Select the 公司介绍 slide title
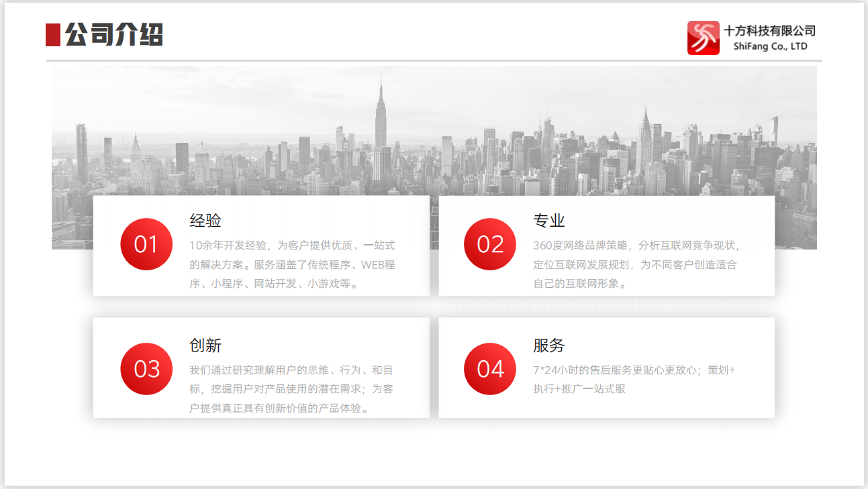Screen dimensions: 868x489 [x=114, y=35]
